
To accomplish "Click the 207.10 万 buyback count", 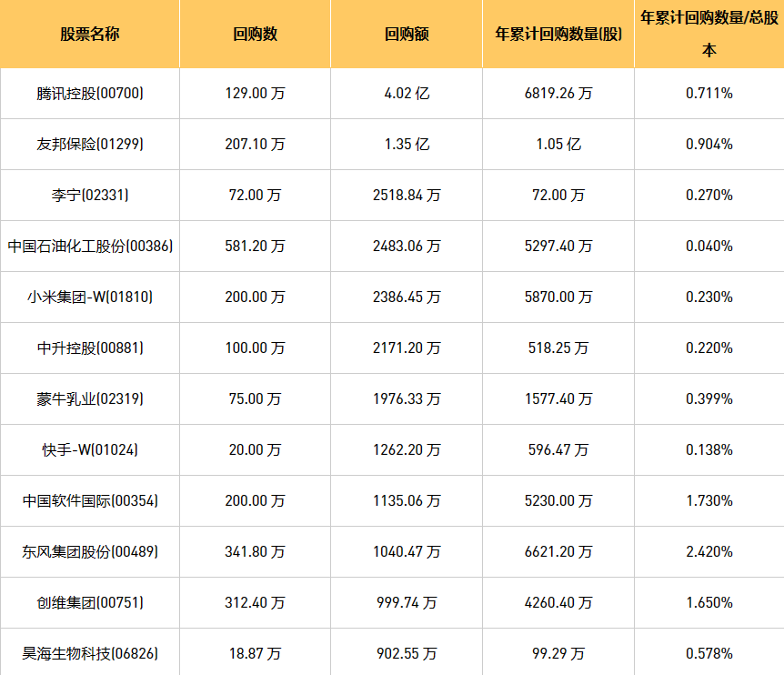I will pyautogui.click(x=255, y=145).
